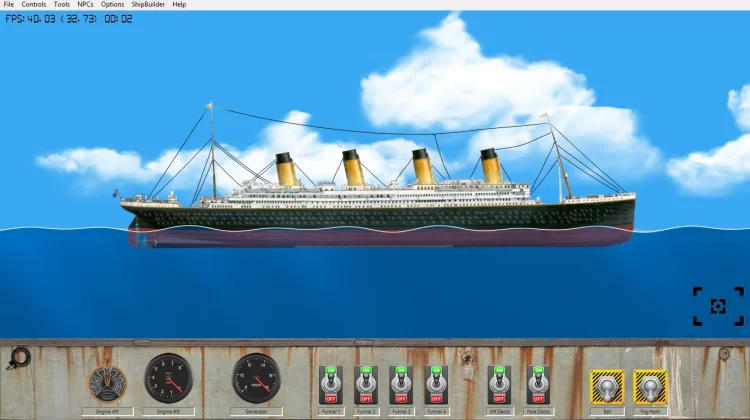Open the Options menu
Screen dimensions: 750x420
(112, 4)
